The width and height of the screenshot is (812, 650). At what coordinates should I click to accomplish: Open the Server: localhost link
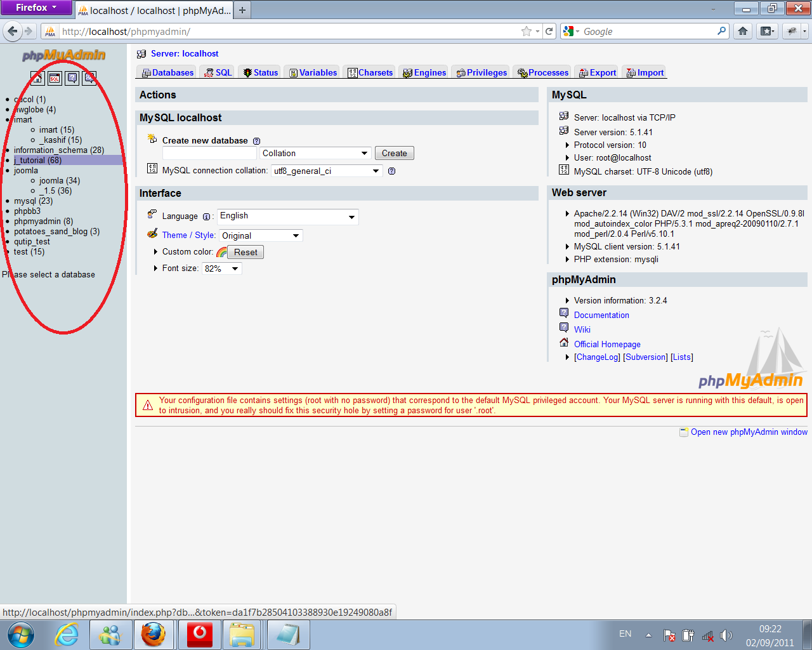(x=185, y=54)
